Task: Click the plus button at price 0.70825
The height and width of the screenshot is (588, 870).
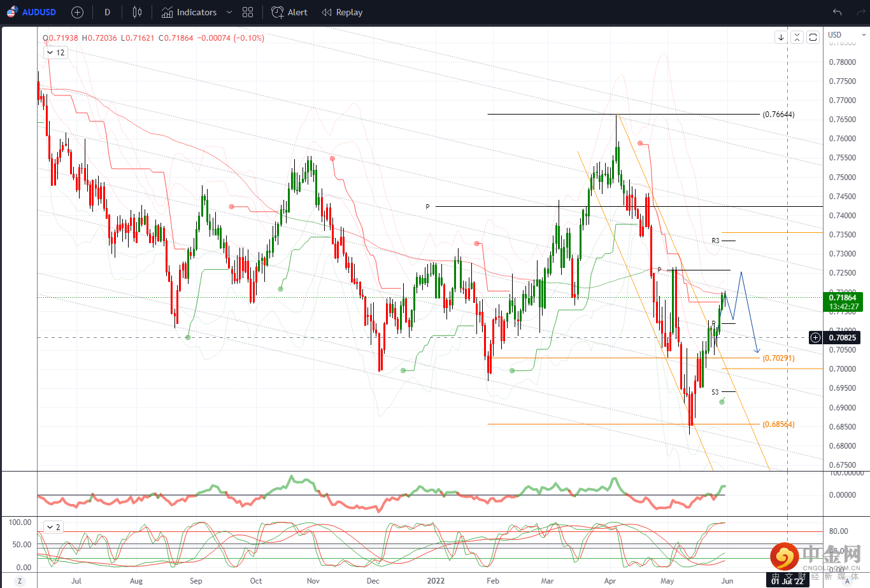Action: click(815, 338)
